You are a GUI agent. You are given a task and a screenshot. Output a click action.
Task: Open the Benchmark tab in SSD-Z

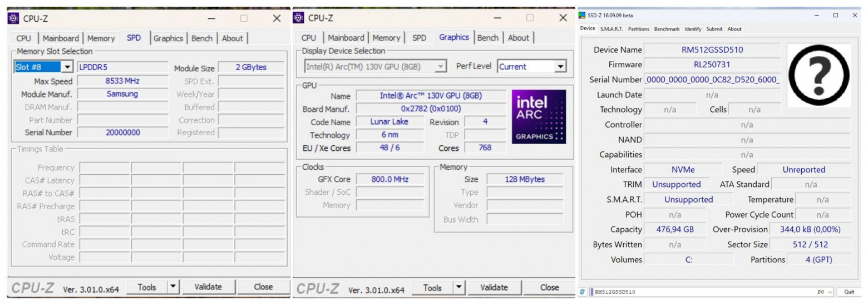tap(667, 29)
